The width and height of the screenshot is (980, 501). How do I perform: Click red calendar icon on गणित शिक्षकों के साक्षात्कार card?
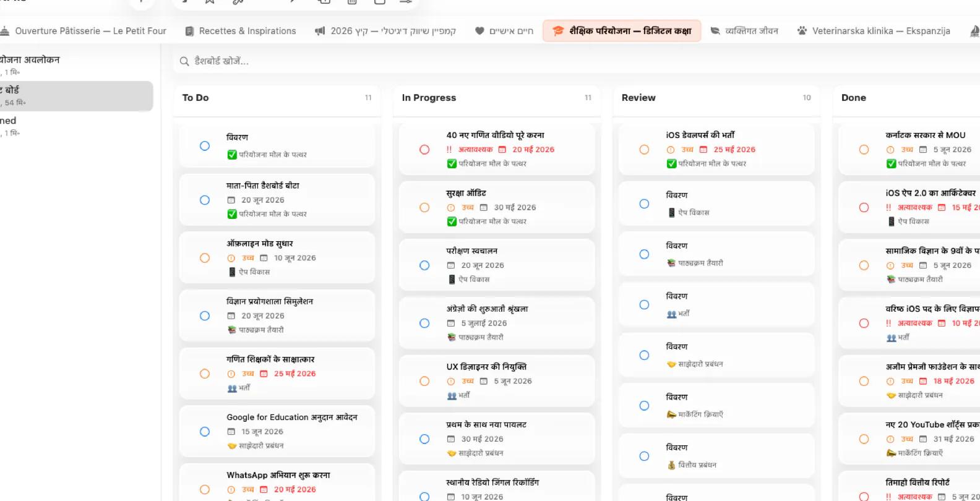coord(264,374)
